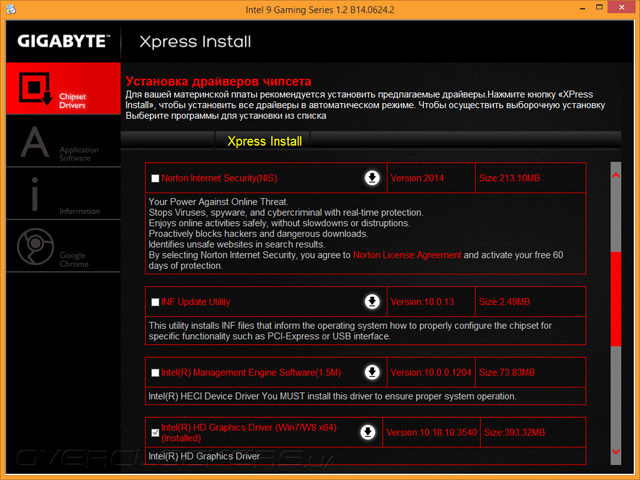Click the Size:2.49MB cell
Viewport: 640px width, 480px height.
(531, 302)
